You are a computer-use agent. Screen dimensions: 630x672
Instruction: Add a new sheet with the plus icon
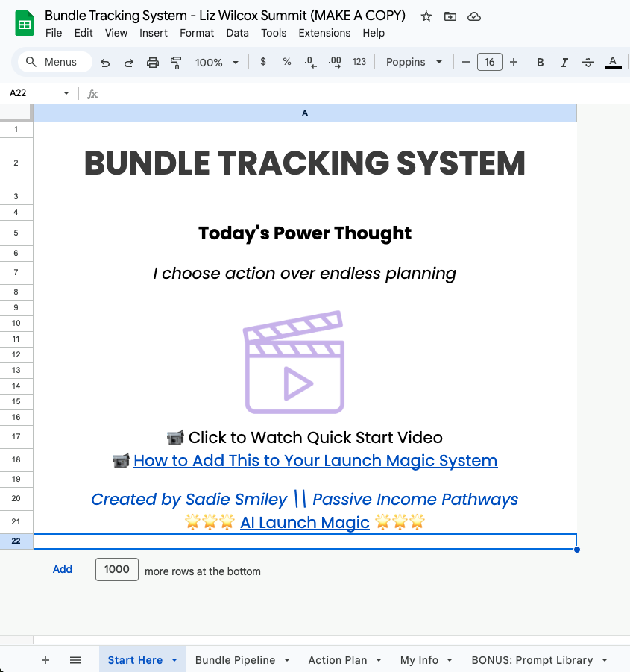pos(45,659)
